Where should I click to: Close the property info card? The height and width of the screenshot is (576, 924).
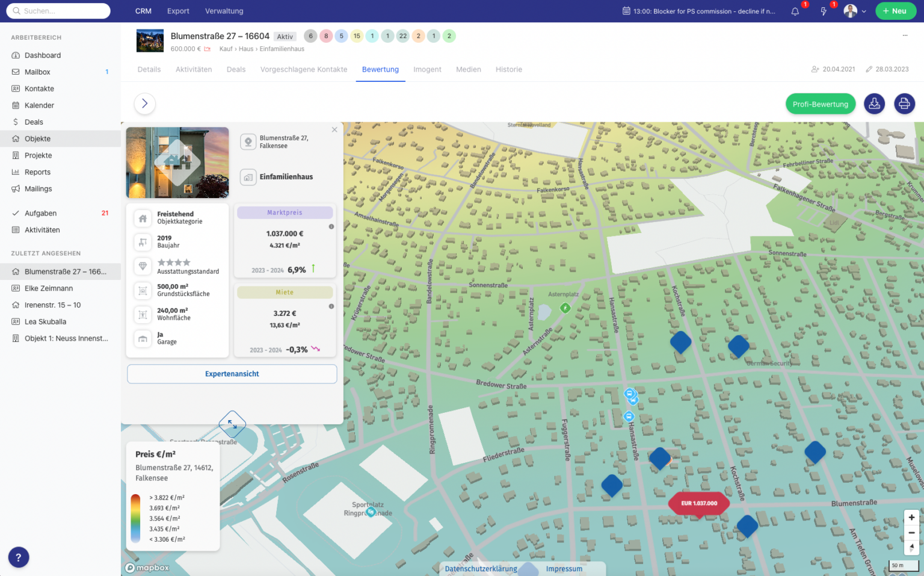[334, 130]
